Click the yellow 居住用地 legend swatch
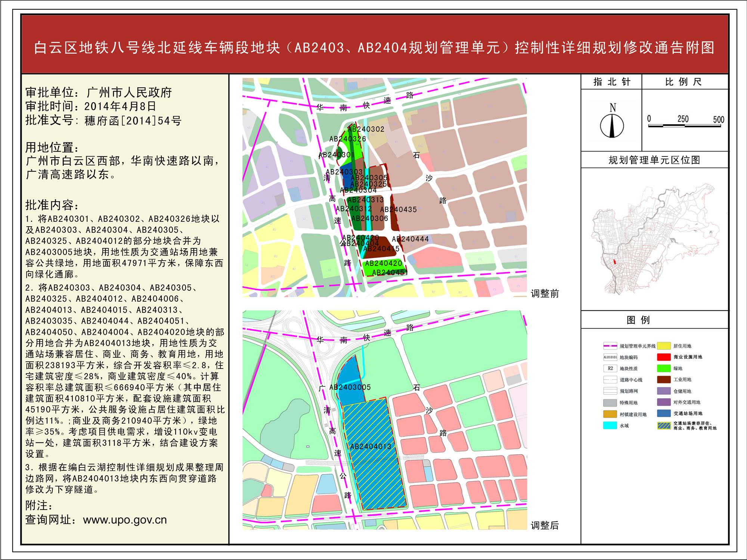This screenshot has width=747, height=560. click(664, 346)
